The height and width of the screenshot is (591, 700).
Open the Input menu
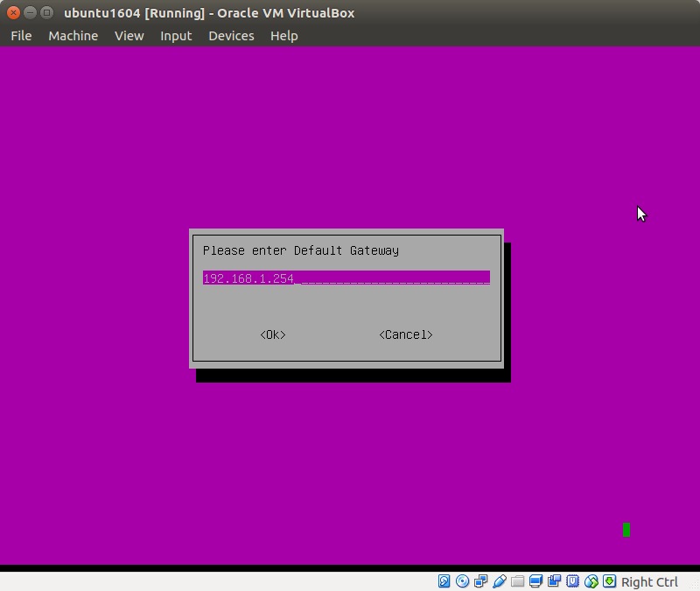(x=176, y=36)
